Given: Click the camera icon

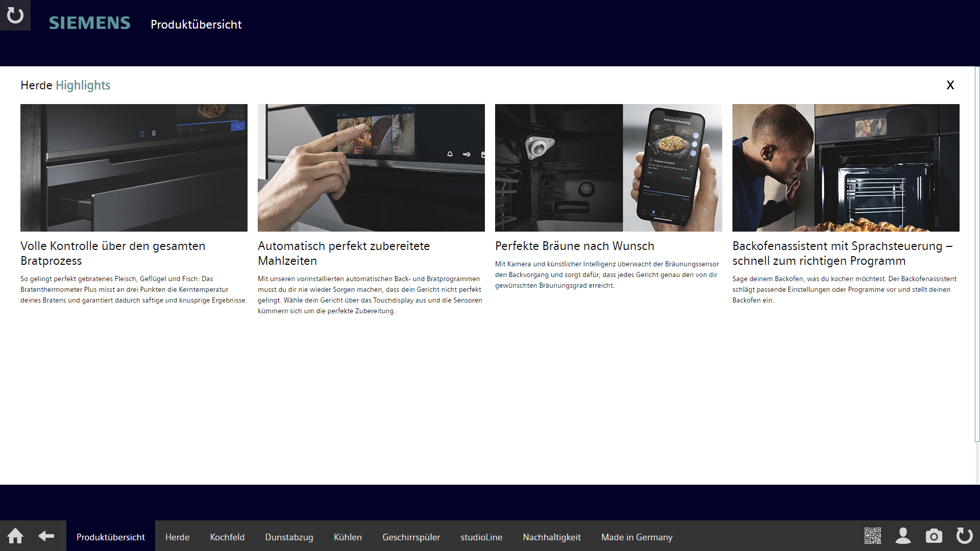Looking at the screenshot, I should click(x=934, y=536).
